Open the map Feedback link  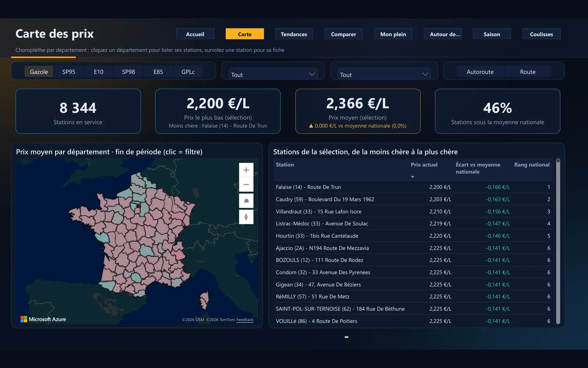[x=245, y=320]
